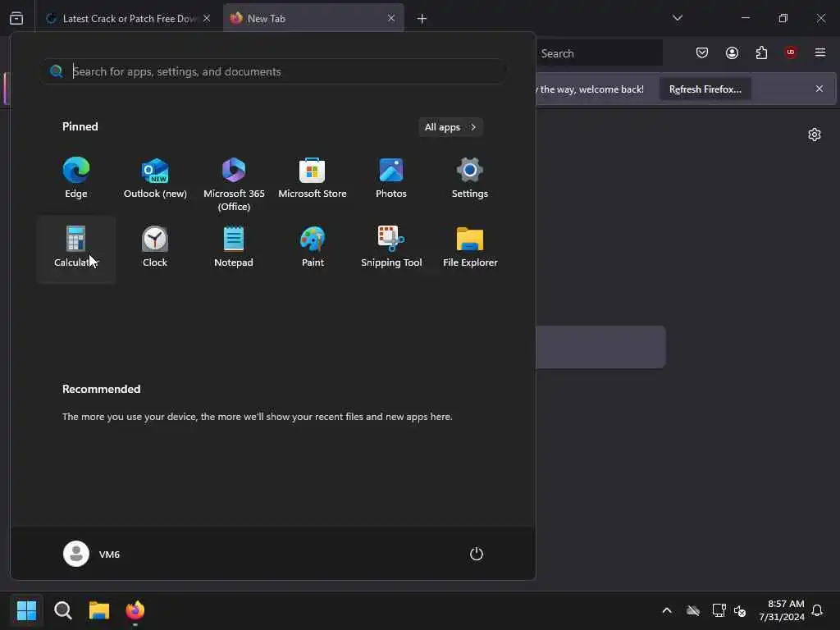Dismiss the welcome back notification bar

(x=819, y=89)
